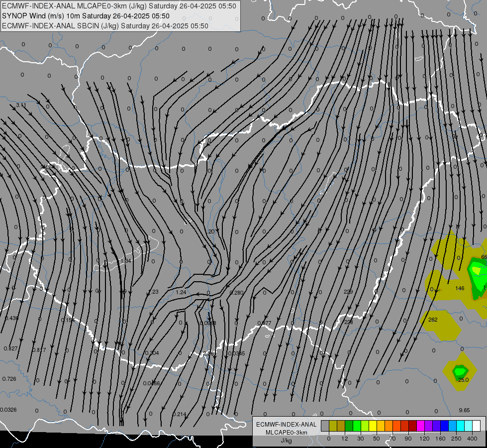Click the legend tick label '12'
Image resolution: width=487 pixels, height=448 pixels.
pos(344,439)
